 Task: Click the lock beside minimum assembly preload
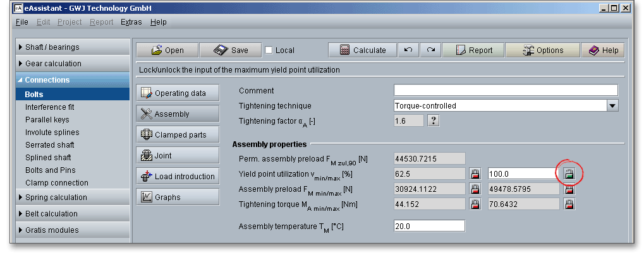pyautogui.click(x=475, y=189)
